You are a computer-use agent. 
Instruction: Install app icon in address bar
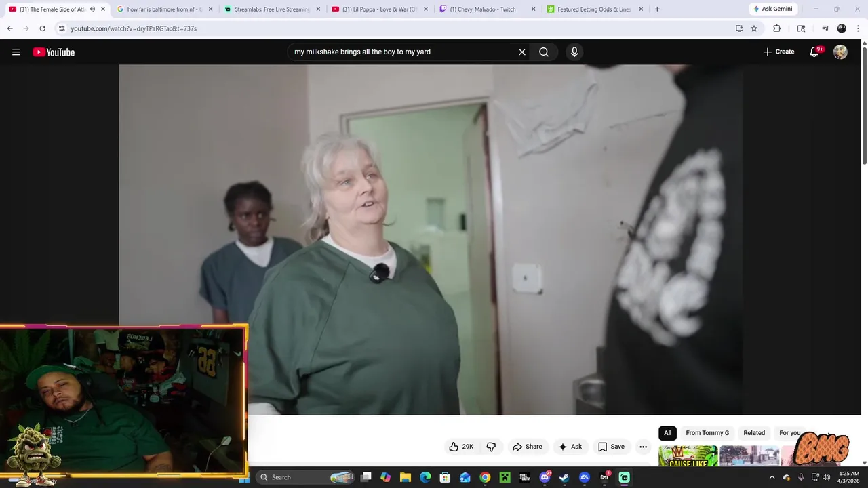[739, 28]
